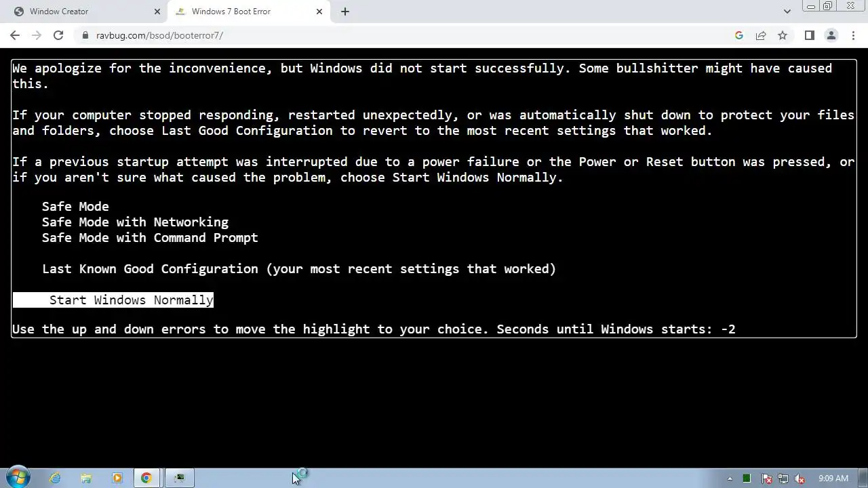
Task: Open the Chrome three-dot menu
Action: 854,35
